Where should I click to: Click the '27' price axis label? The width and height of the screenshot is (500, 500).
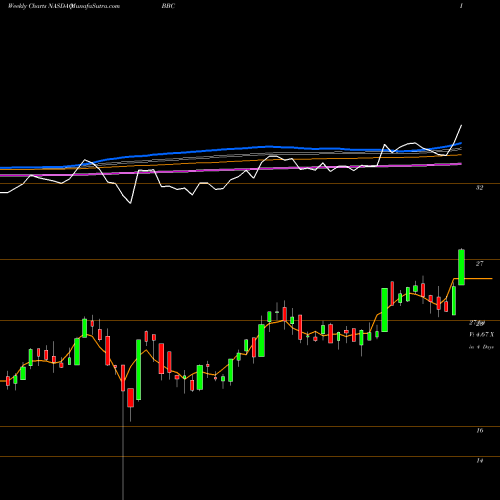point(479,264)
